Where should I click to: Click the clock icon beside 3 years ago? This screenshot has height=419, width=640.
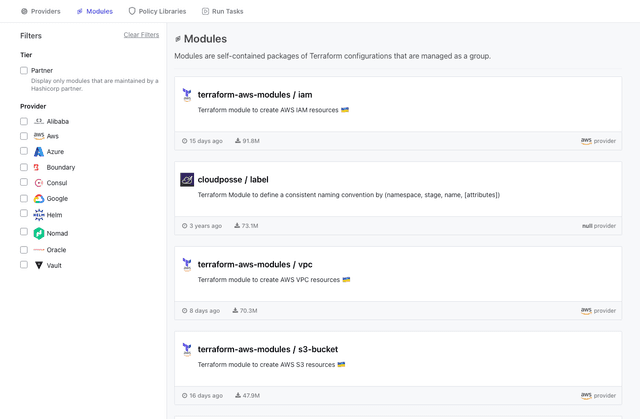[184, 226]
